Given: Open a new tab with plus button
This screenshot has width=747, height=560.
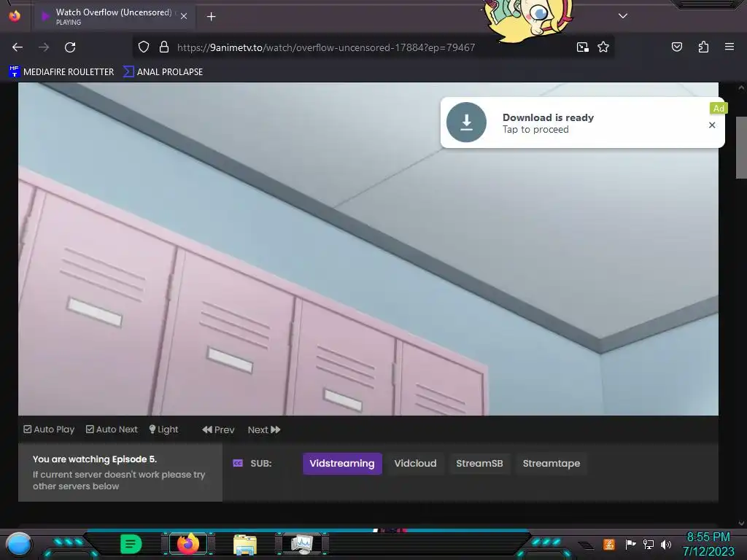Looking at the screenshot, I should (x=211, y=17).
